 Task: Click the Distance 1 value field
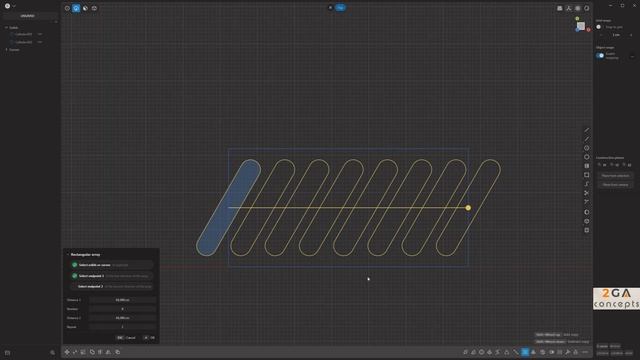[122, 300]
